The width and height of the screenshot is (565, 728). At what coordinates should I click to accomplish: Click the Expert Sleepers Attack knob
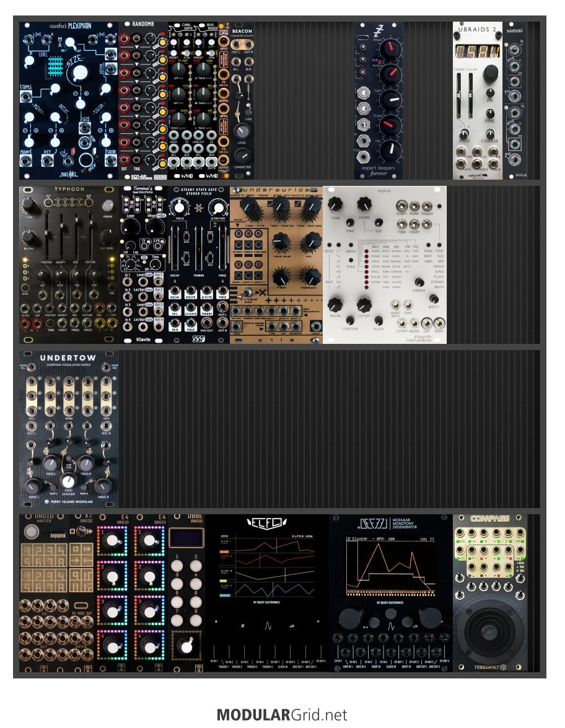click(x=390, y=48)
